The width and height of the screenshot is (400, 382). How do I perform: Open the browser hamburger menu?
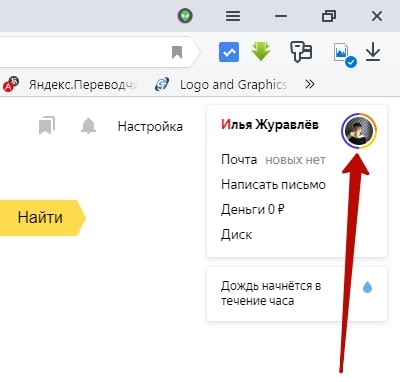click(x=233, y=16)
